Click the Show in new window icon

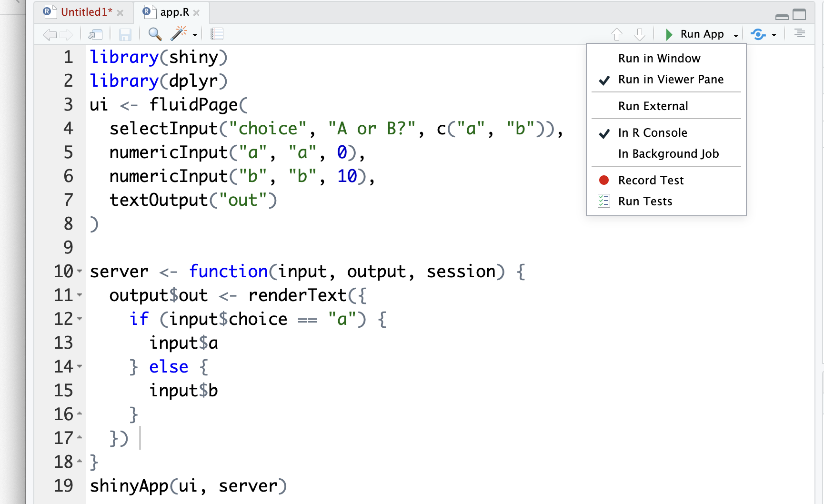(95, 34)
